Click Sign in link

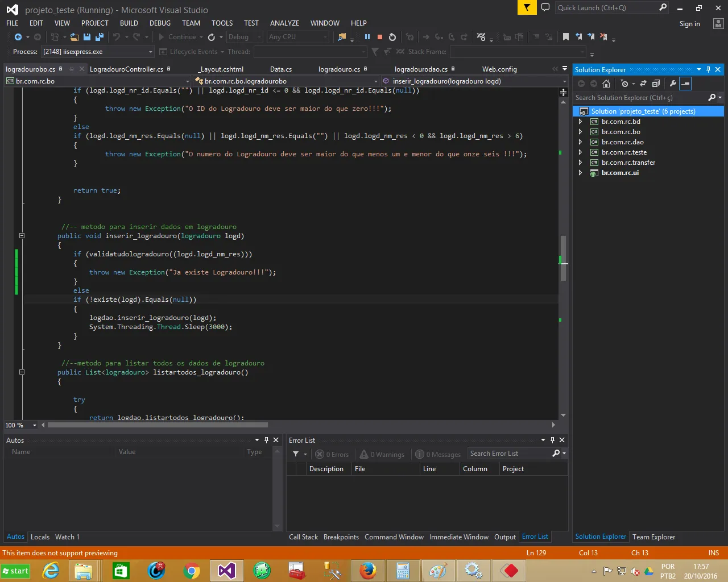click(x=689, y=24)
